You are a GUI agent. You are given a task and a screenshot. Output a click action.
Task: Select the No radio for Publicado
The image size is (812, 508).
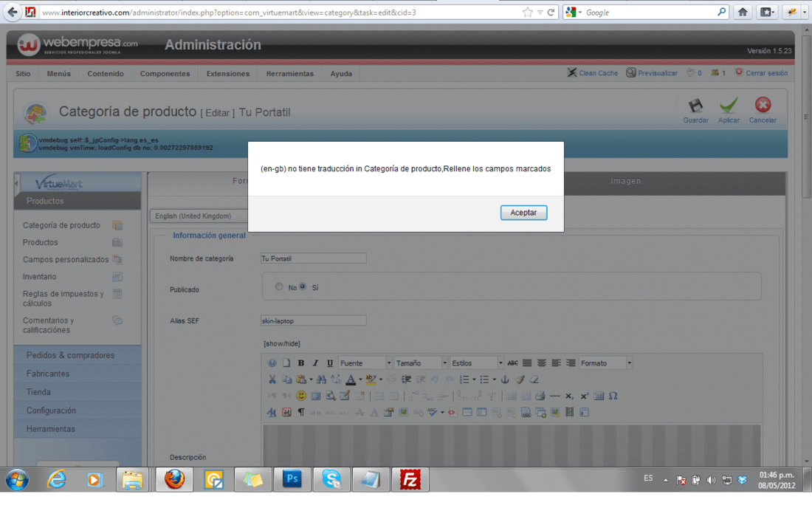[x=279, y=286]
